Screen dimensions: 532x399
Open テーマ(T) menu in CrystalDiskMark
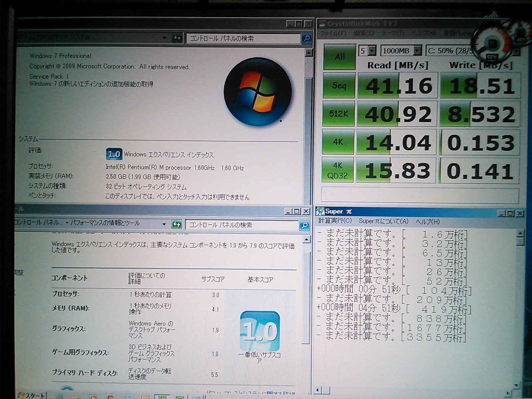(393, 33)
